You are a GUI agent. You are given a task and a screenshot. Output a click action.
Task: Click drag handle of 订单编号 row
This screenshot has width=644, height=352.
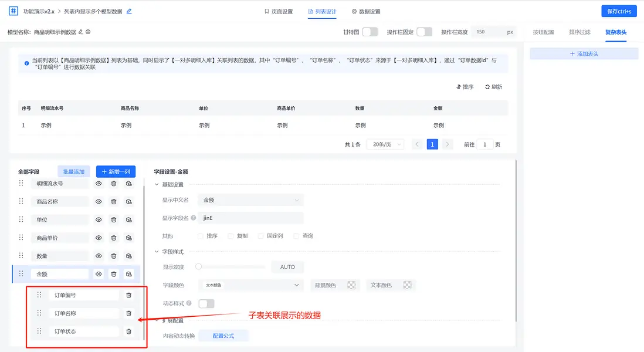[x=39, y=295]
